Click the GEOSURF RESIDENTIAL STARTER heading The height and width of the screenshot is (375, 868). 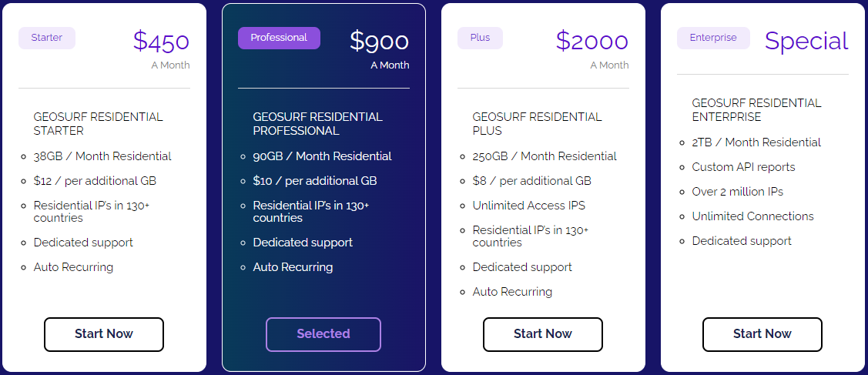point(99,124)
